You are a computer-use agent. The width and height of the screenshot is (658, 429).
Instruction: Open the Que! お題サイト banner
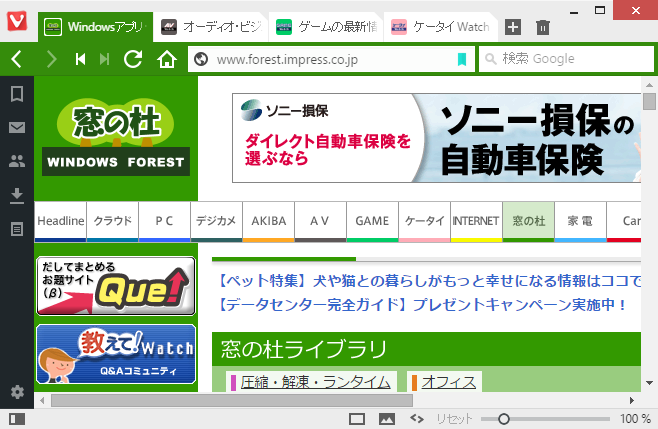click(116, 286)
